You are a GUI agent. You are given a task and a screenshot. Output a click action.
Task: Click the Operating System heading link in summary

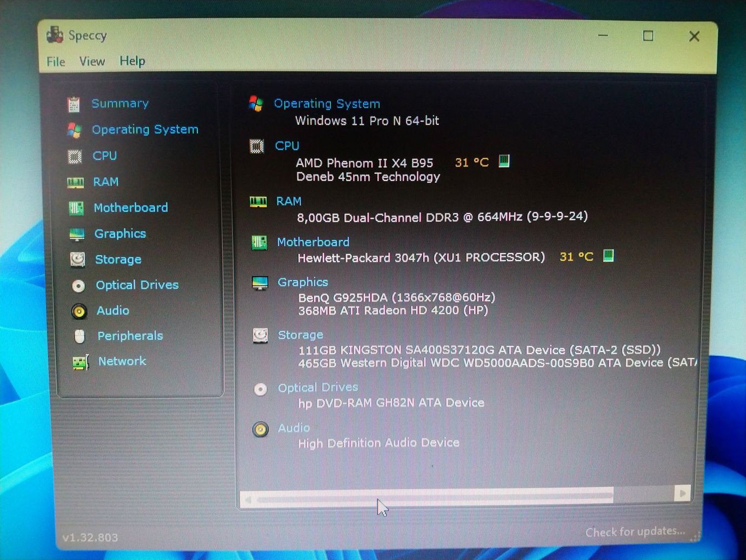[327, 104]
